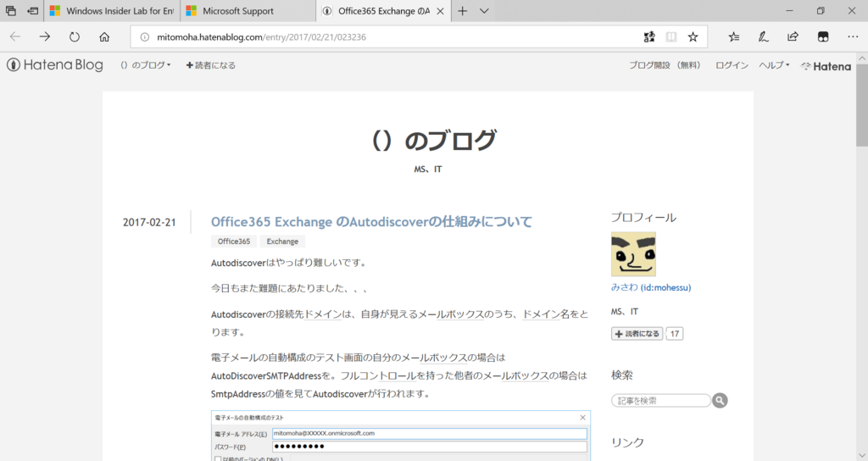
Task: Switch to Windows Insider Lab tab
Action: tap(111, 10)
